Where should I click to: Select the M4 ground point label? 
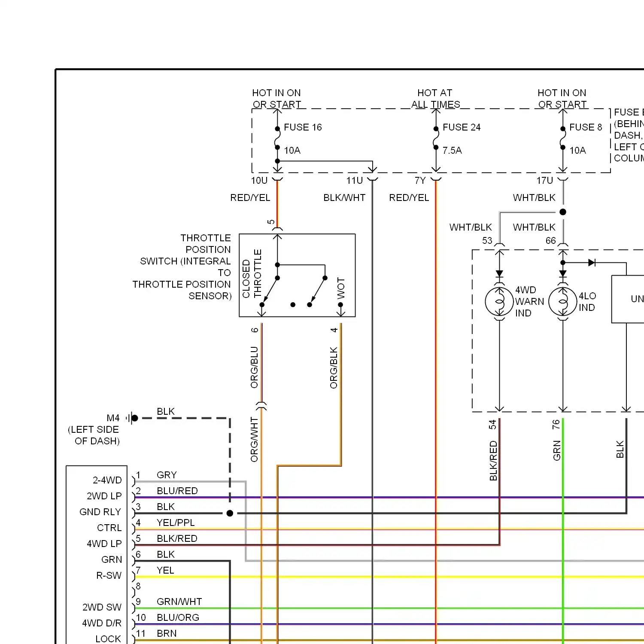click(113, 418)
